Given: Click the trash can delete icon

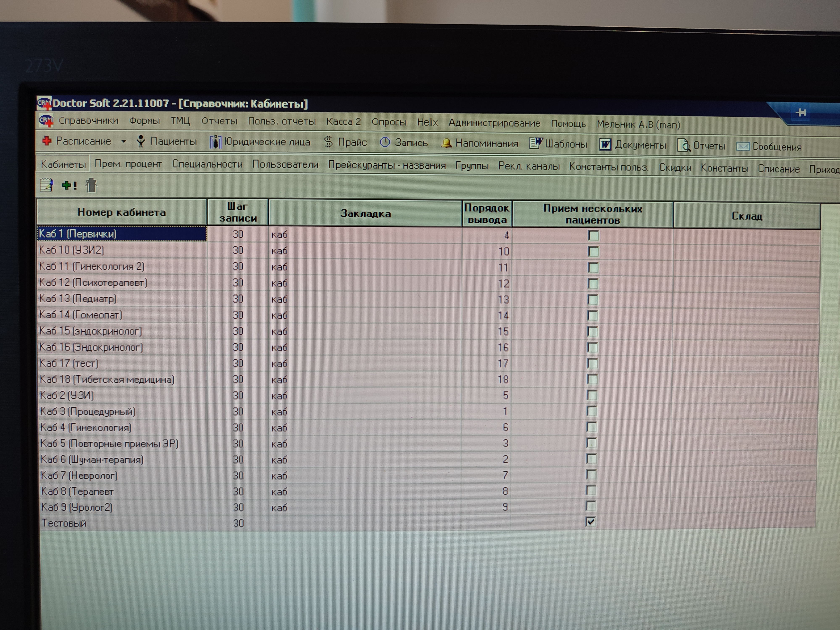Looking at the screenshot, I should click(x=91, y=185).
